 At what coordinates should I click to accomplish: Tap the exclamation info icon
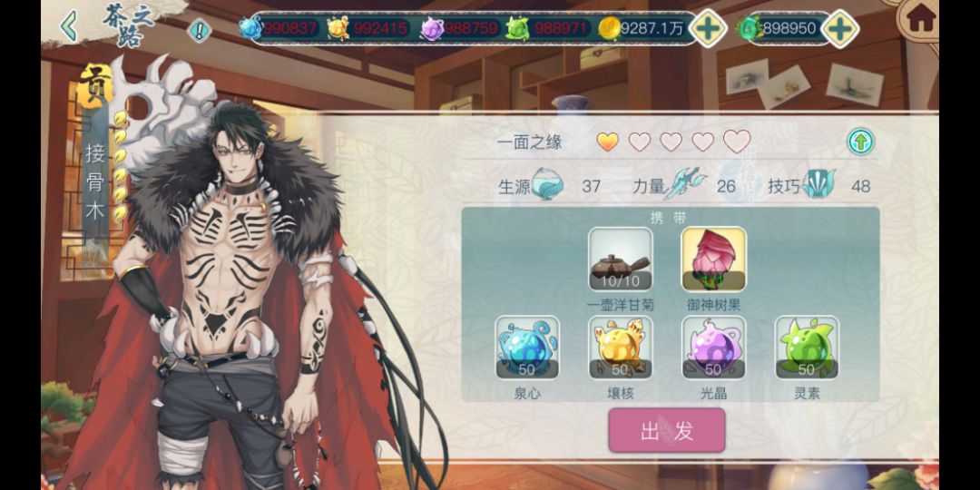pos(200,30)
